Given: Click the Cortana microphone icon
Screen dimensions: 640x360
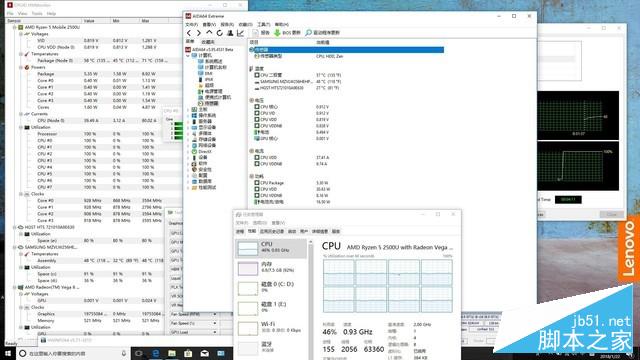Looking at the screenshot, I should pyautogui.click(x=124, y=353).
